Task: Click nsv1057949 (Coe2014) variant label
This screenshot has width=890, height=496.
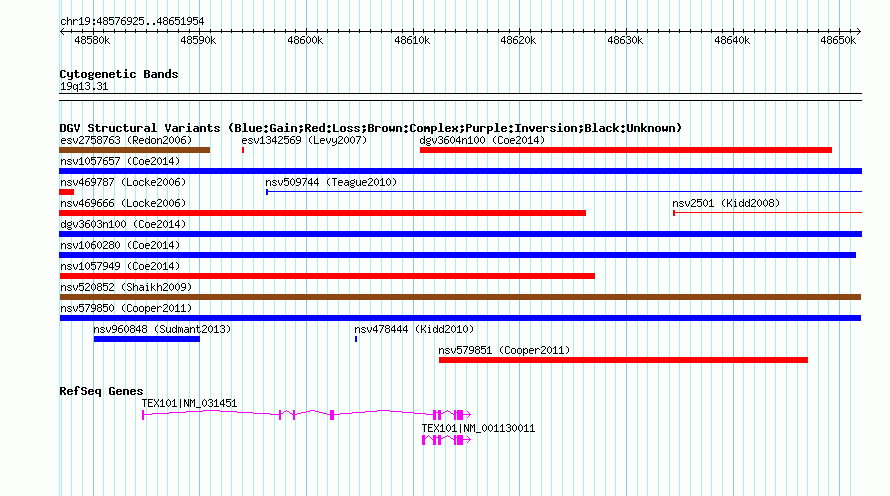Action: coord(120,266)
